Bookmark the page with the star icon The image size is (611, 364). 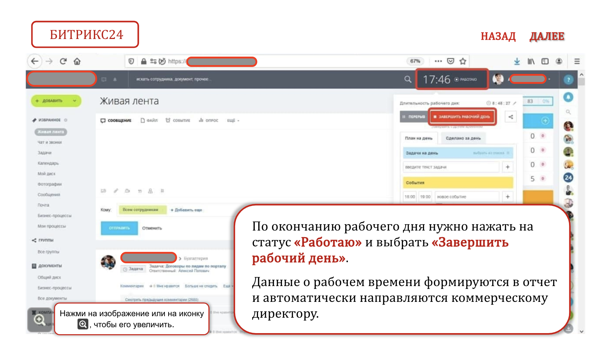pos(463,61)
